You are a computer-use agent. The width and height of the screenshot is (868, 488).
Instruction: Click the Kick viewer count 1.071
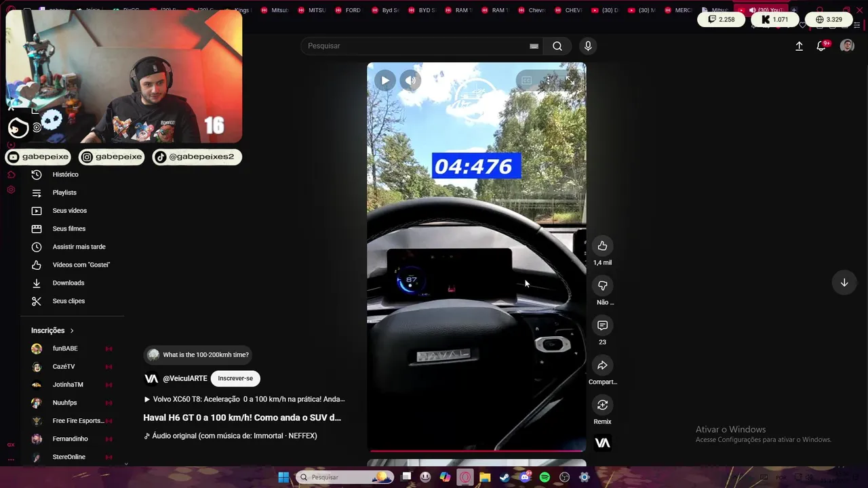pyautogui.click(x=774, y=20)
